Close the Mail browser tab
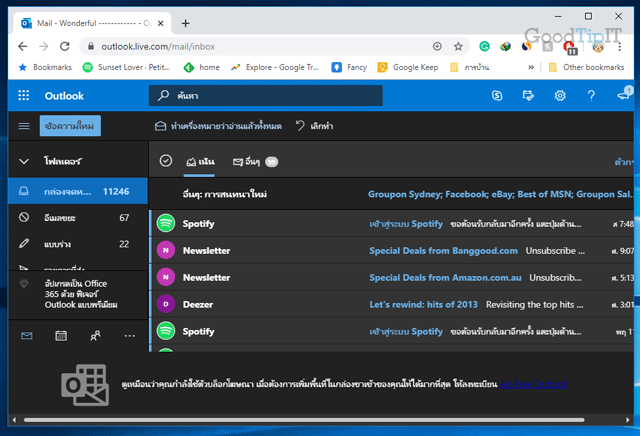This screenshot has width=640, height=436. coord(161,23)
